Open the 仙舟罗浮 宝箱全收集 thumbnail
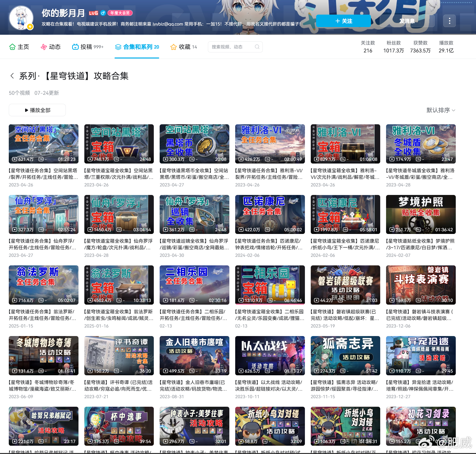The image size is (476, 454). pyautogui.click(x=119, y=214)
